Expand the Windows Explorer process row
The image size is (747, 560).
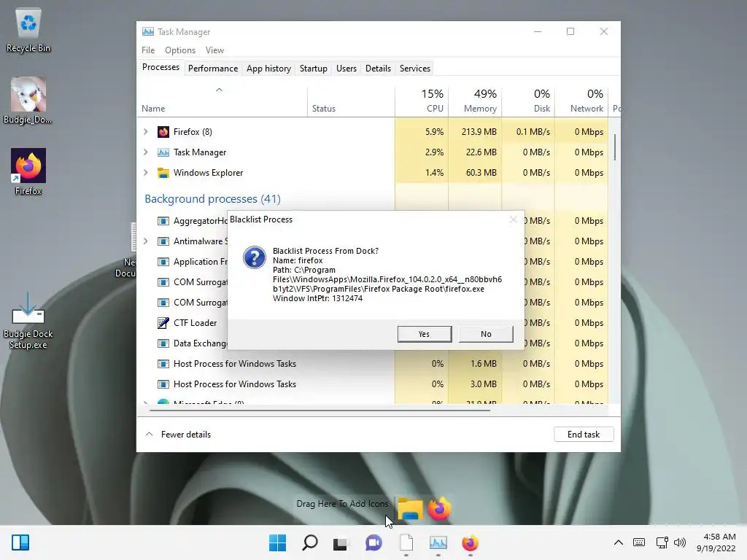coord(146,173)
